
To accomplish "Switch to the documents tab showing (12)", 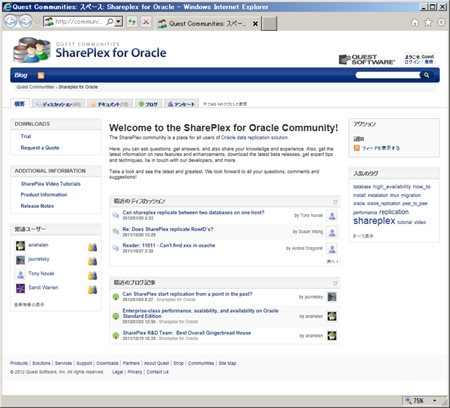I will [110, 104].
